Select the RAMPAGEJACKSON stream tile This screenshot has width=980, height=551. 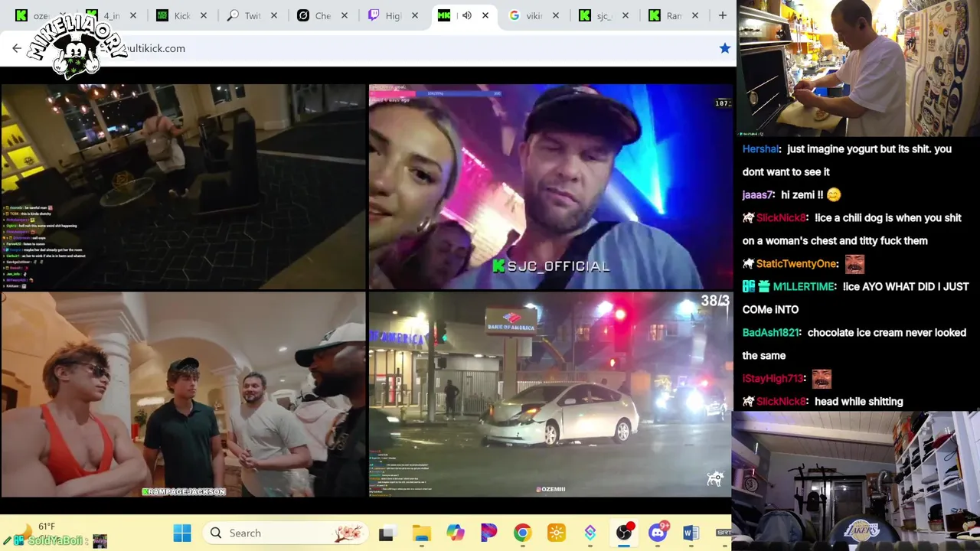(x=184, y=395)
